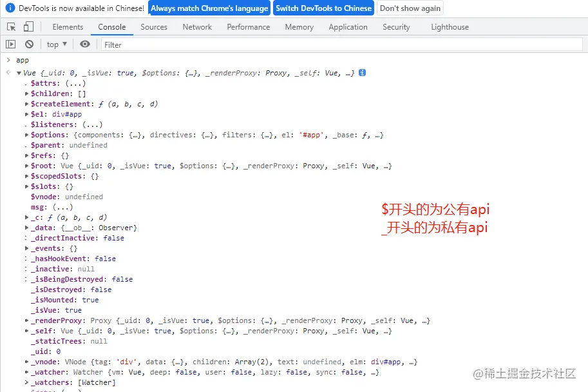
Task: Switch to the Elements tab
Action: pos(68,27)
